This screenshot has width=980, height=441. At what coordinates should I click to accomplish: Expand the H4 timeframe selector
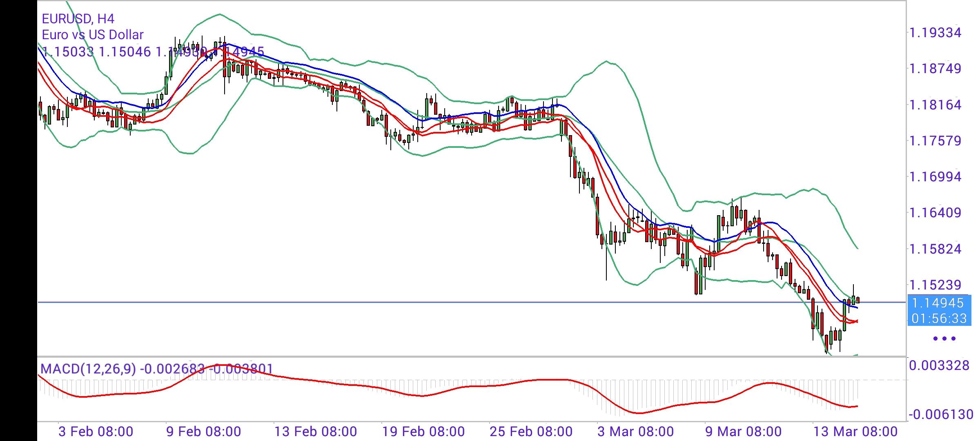pyautogui.click(x=105, y=18)
